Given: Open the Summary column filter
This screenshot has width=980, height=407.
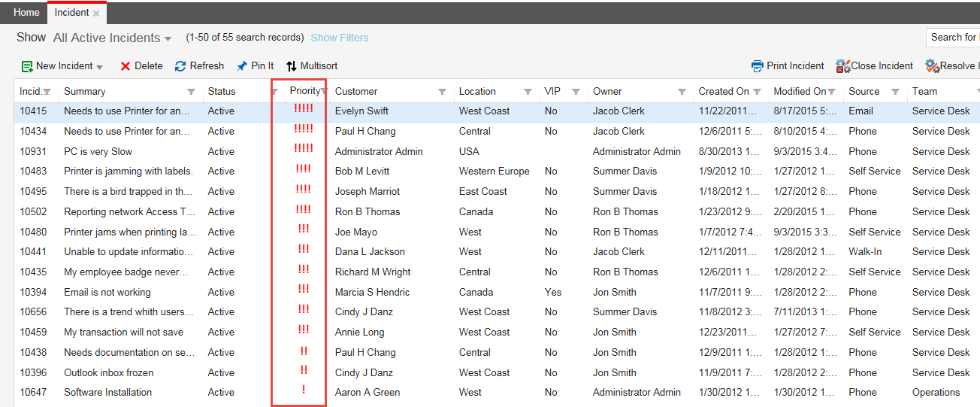Looking at the screenshot, I should pyautogui.click(x=191, y=92).
